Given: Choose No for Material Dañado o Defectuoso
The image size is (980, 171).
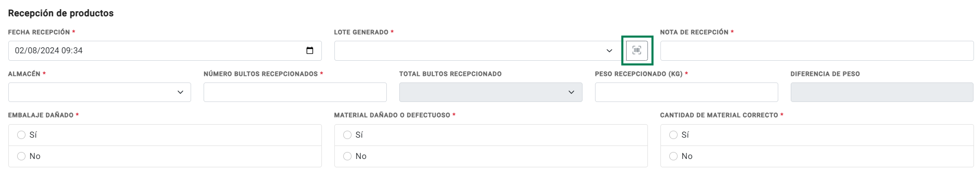Looking at the screenshot, I should tap(347, 156).
